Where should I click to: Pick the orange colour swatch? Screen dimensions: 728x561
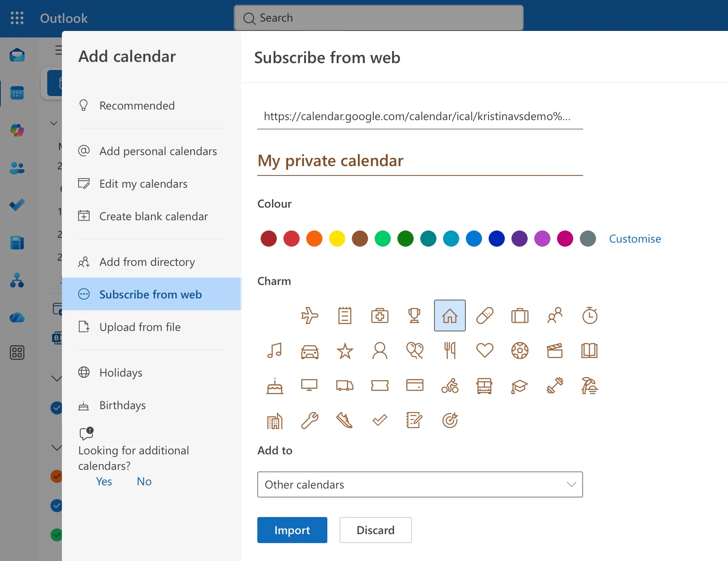[314, 239]
